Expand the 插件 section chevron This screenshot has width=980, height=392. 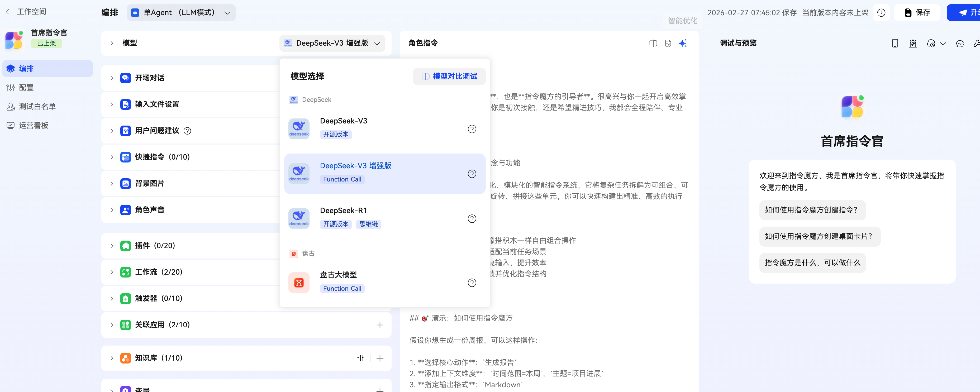click(111, 246)
